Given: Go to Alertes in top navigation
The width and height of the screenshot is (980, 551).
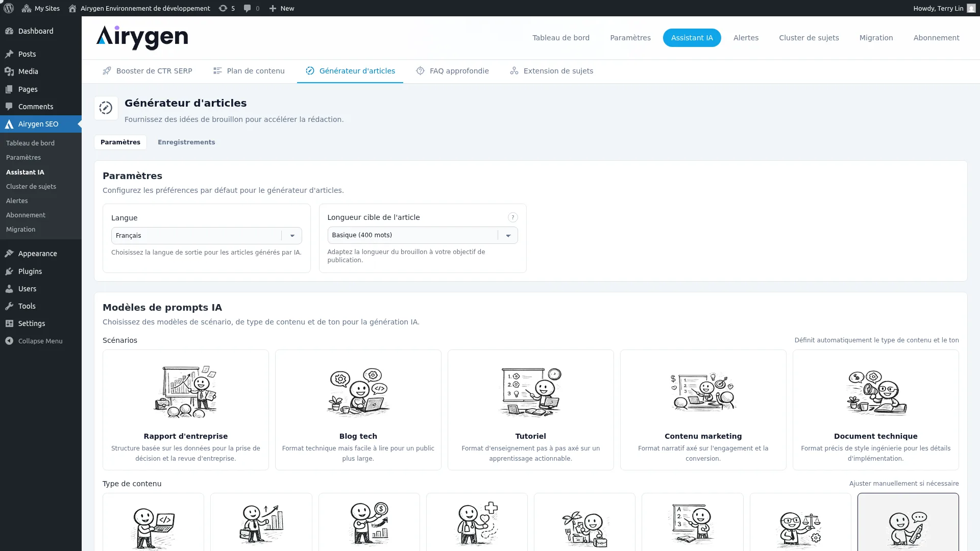Looking at the screenshot, I should pyautogui.click(x=746, y=38).
